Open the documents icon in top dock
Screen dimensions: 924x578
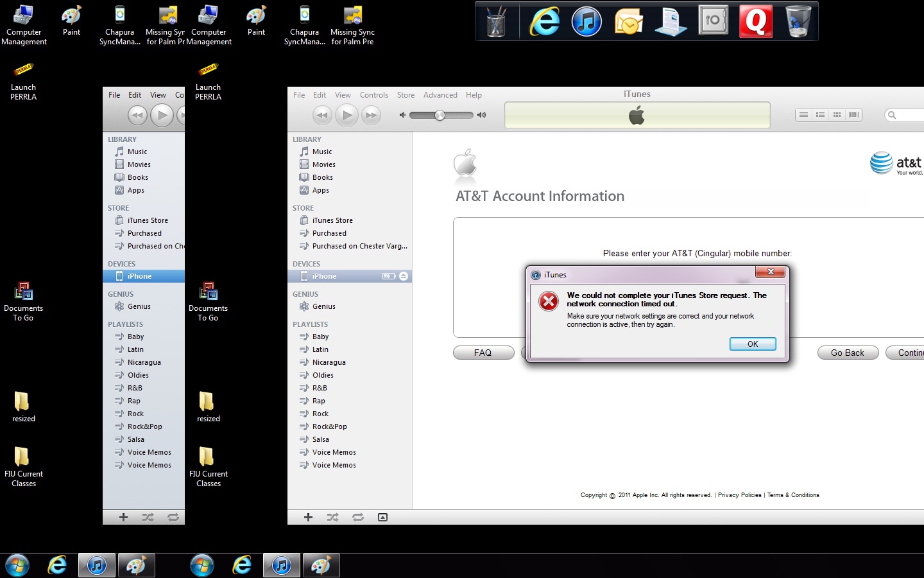pyautogui.click(x=671, y=21)
